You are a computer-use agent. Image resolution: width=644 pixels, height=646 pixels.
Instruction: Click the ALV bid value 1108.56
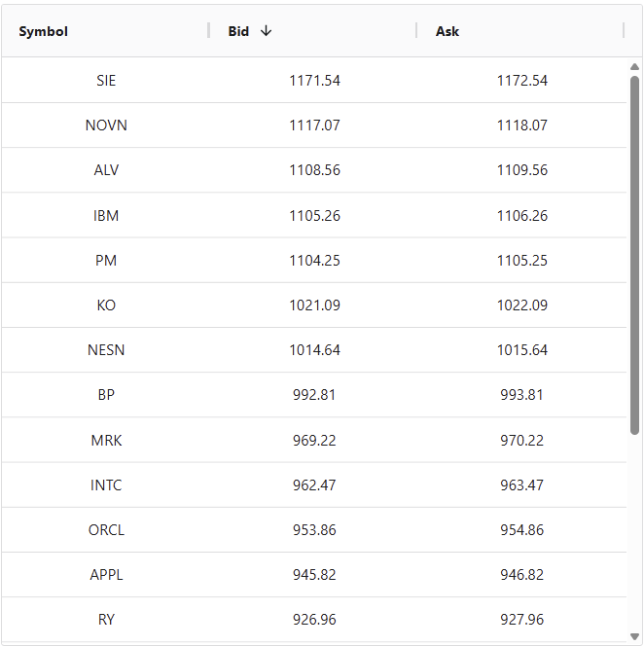click(314, 170)
